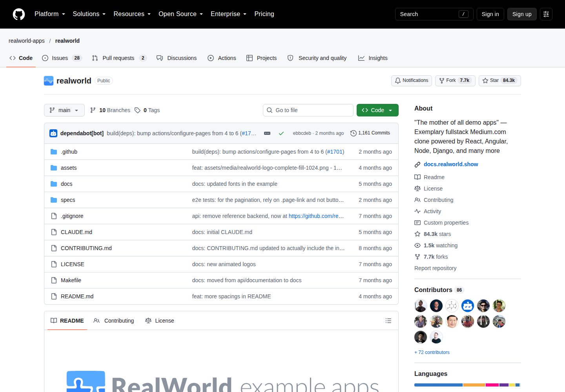Open the specs folder
Image resolution: width=565 pixels, height=392 pixels.
[x=68, y=200]
